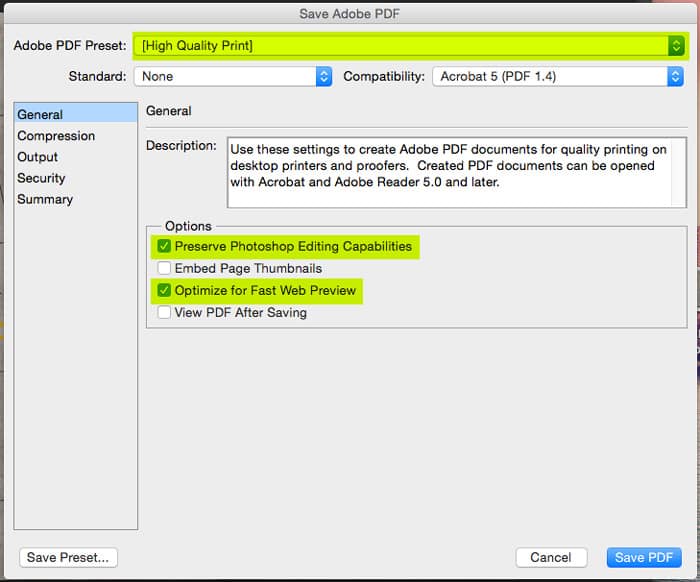The image size is (700, 582).
Task: Cancel the Save Adobe PDF dialog
Action: 551,557
